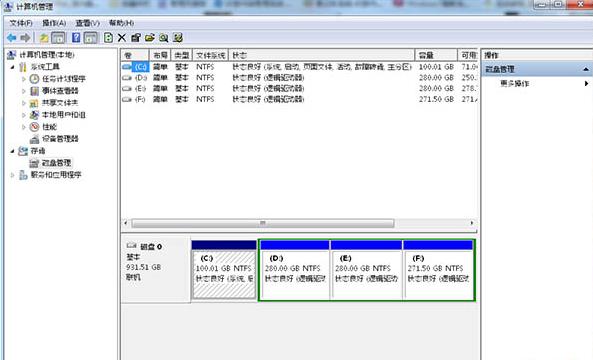Sort by the 布局 column header
This screenshot has height=360, width=593.
160,55
